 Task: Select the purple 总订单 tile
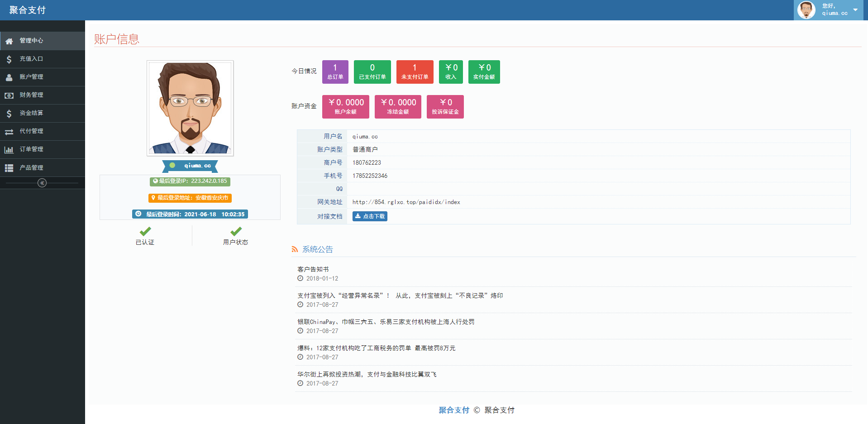point(335,72)
